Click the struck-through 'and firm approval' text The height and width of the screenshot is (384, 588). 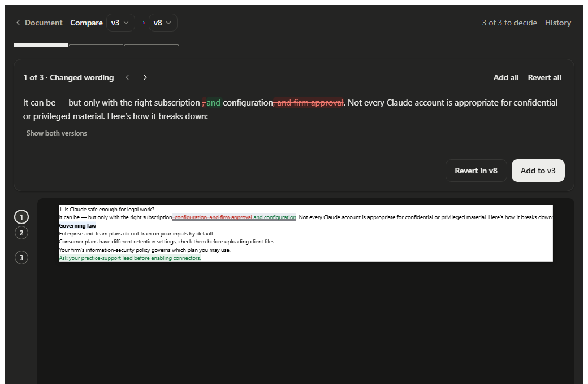(309, 103)
